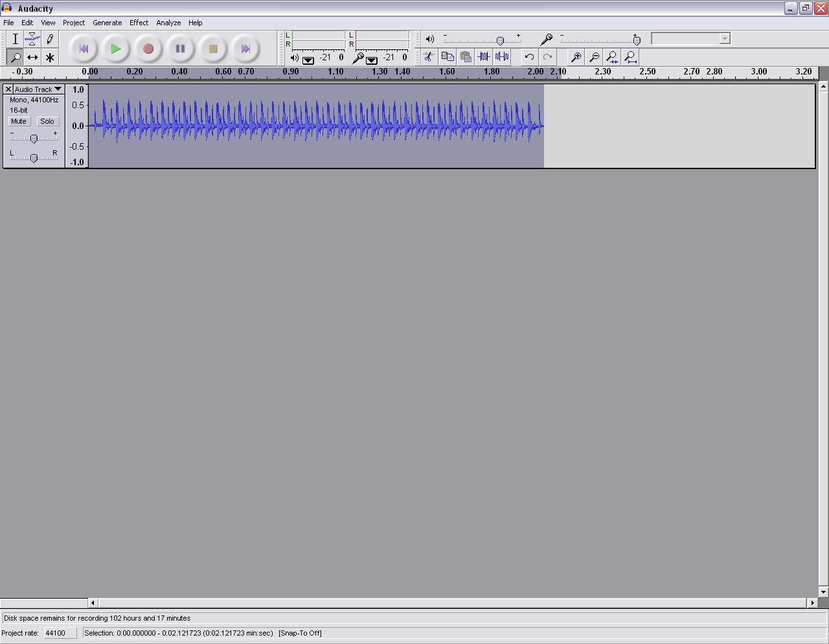
Task: Click the Zoom Out magnifier
Action: (594, 57)
